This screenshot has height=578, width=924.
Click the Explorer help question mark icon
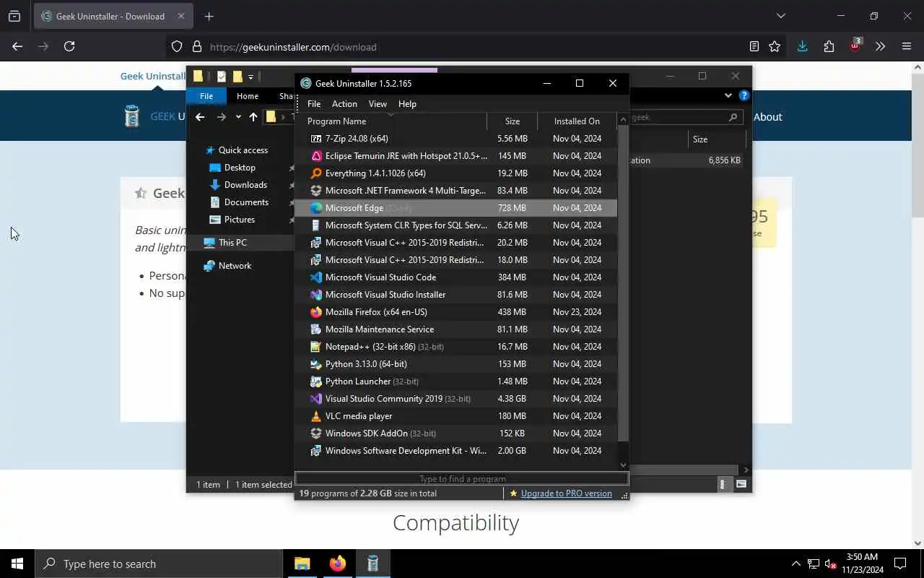click(x=744, y=95)
